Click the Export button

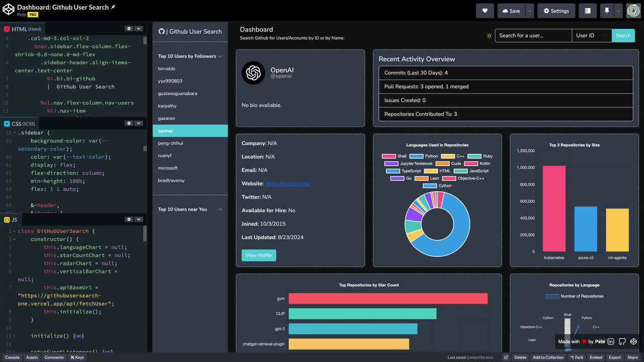615,357
